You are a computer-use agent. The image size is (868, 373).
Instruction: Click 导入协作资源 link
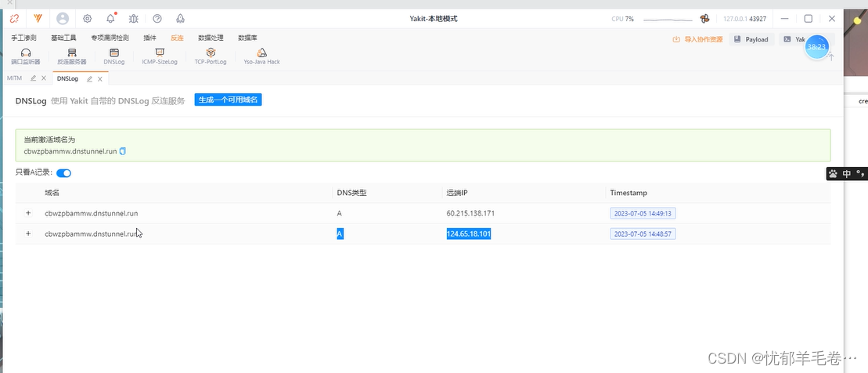(x=697, y=39)
